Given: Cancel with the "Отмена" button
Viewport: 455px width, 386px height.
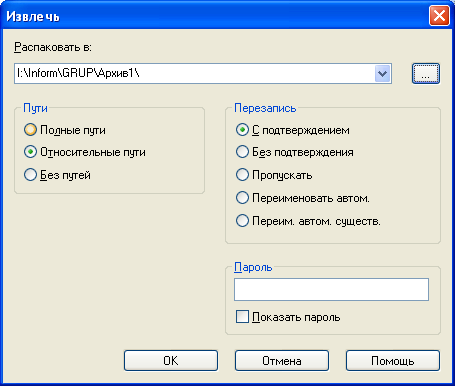Looking at the screenshot, I should click(x=282, y=360).
